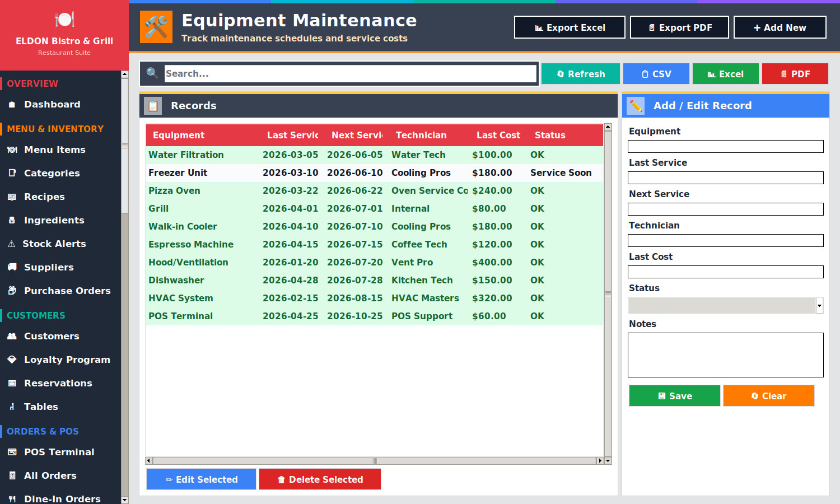The image size is (840, 504).
Task: Click the POS Terminal card icon
Action: [x=12, y=452]
